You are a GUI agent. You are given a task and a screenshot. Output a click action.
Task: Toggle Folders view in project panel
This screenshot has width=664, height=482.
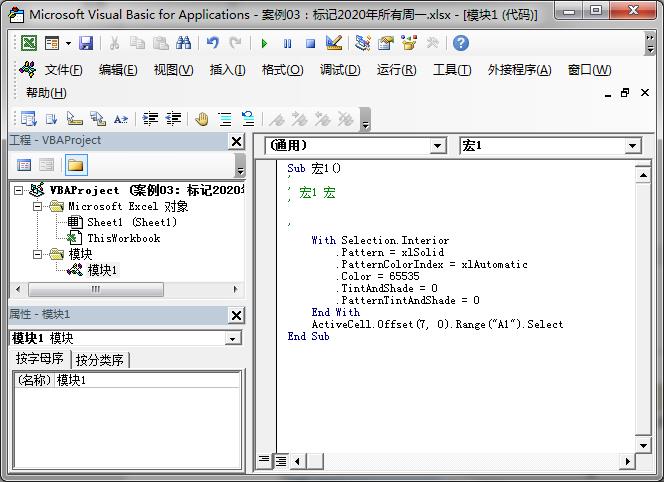pyautogui.click(x=76, y=165)
